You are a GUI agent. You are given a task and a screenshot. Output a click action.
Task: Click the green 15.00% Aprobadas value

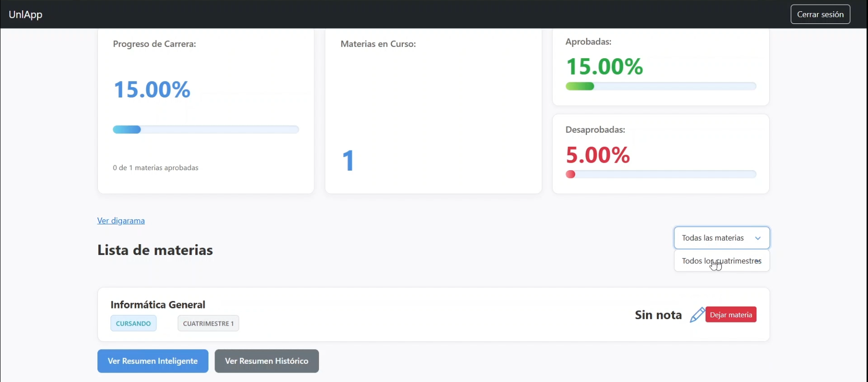click(x=604, y=67)
